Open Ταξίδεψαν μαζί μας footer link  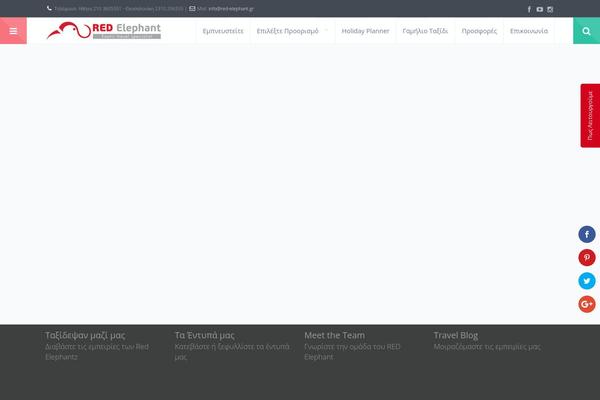click(85, 335)
